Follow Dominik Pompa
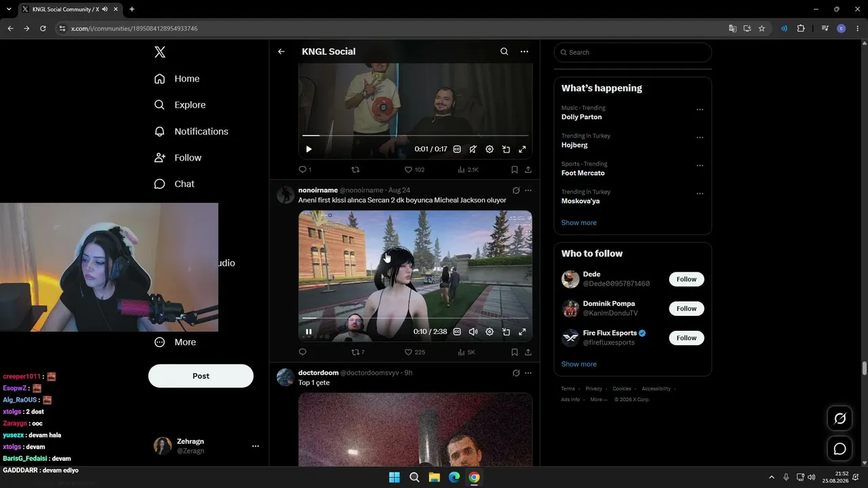 coord(686,308)
